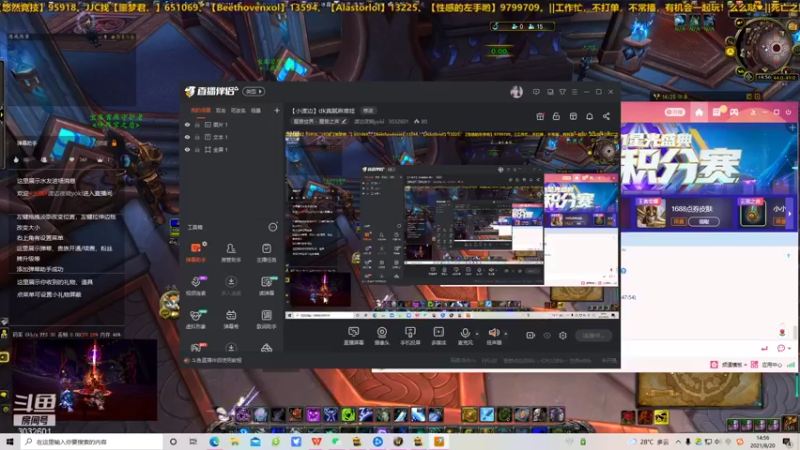The width and height of the screenshot is (800, 450).
Task: Toggle the lock of 文本 1 source
Action: pos(197,137)
